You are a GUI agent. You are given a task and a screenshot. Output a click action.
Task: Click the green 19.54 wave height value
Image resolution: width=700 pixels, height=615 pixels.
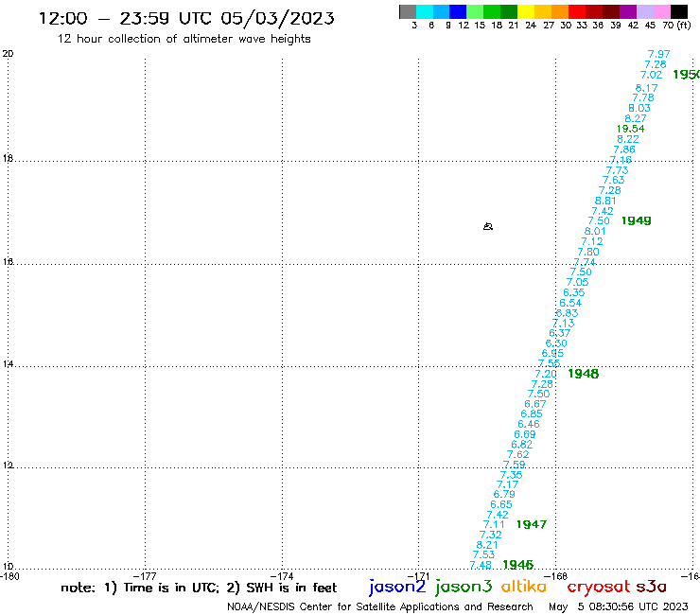click(x=630, y=129)
